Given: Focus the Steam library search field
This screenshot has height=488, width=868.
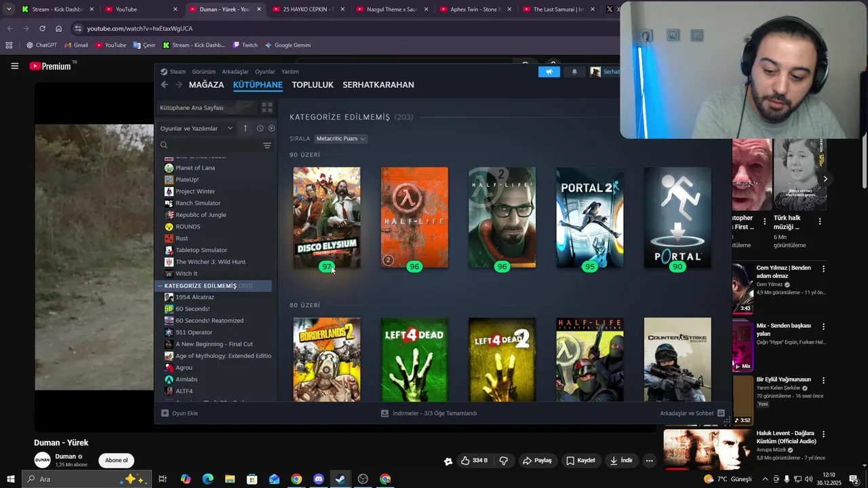Looking at the screenshot, I should [x=209, y=145].
